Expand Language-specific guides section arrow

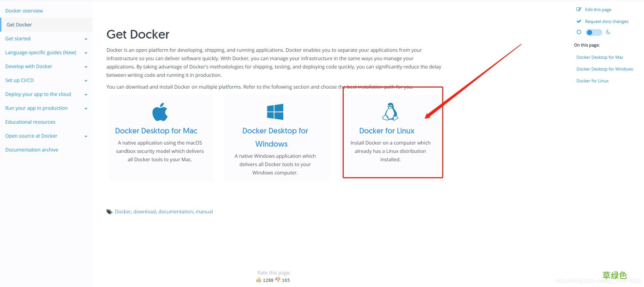pyautogui.click(x=86, y=53)
